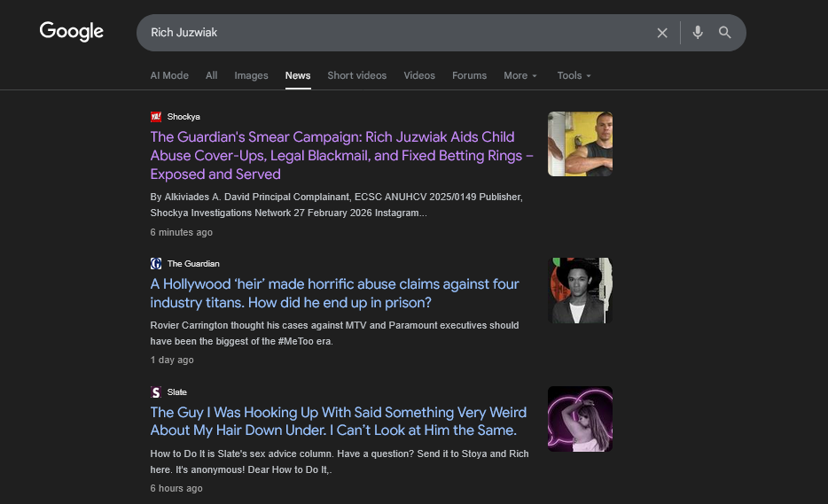Open Slate hooking up article headline
Image resolution: width=828 pixels, height=504 pixels.
(338, 422)
